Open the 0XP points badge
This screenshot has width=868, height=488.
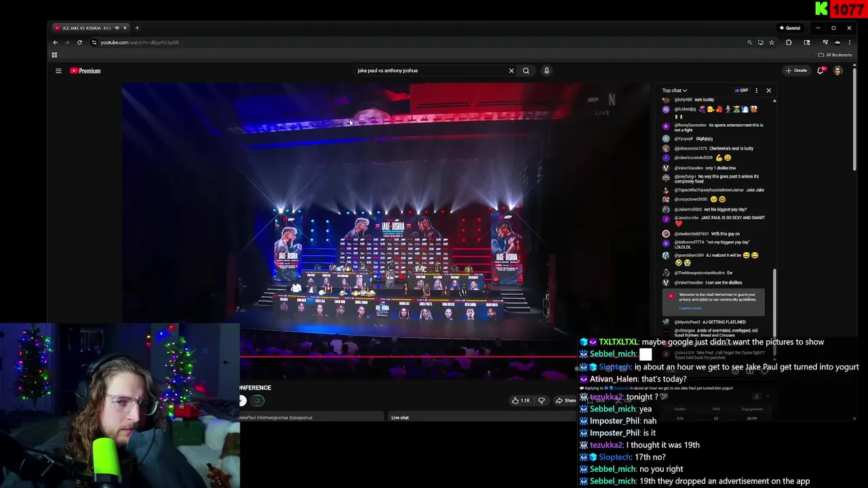pos(741,90)
